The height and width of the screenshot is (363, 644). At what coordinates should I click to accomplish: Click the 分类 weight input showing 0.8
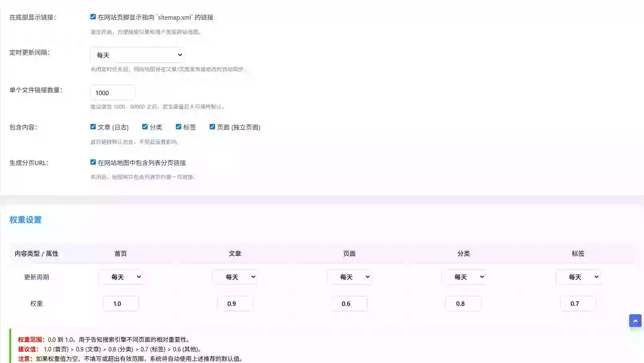464,303
